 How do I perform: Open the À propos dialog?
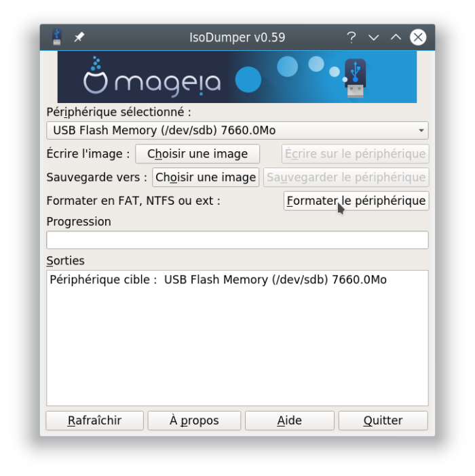click(x=194, y=421)
